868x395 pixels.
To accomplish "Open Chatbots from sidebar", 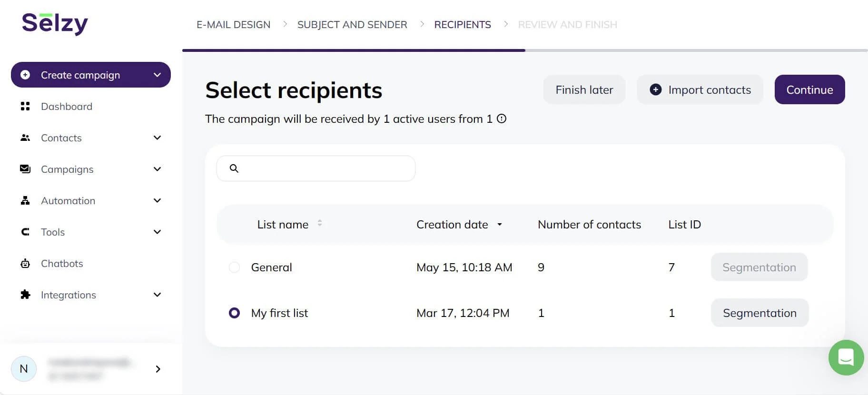I will coord(62,263).
